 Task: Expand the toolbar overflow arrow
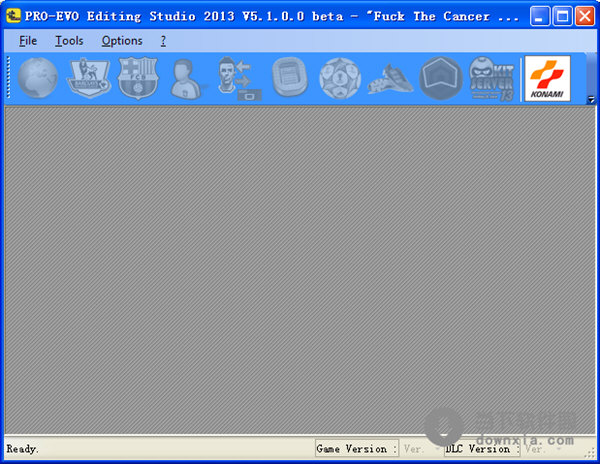pyautogui.click(x=591, y=99)
